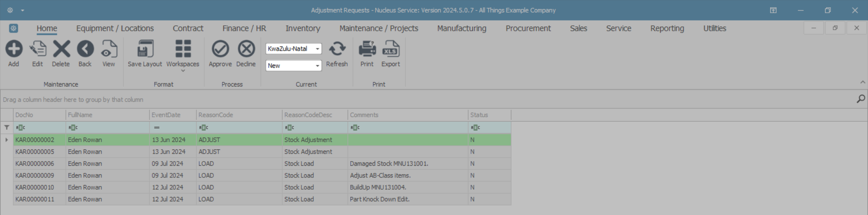Select the KAR00000009 row

click(35, 176)
